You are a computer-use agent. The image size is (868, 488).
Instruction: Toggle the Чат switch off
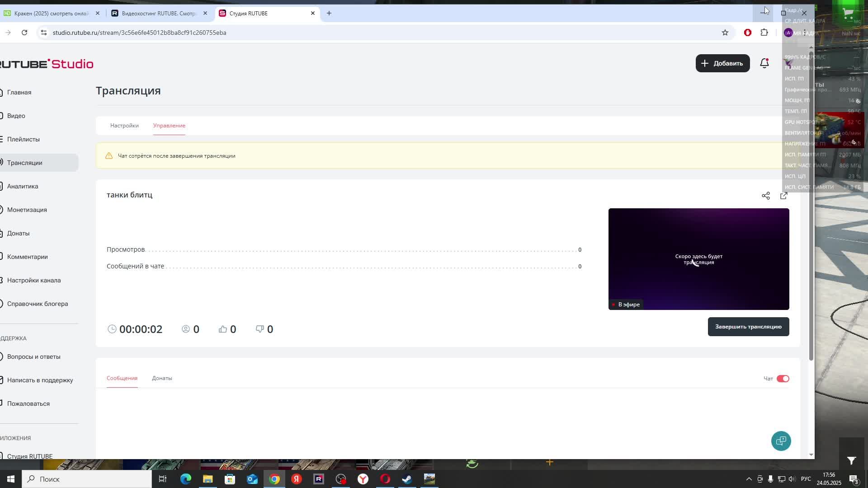coord(783,379)
